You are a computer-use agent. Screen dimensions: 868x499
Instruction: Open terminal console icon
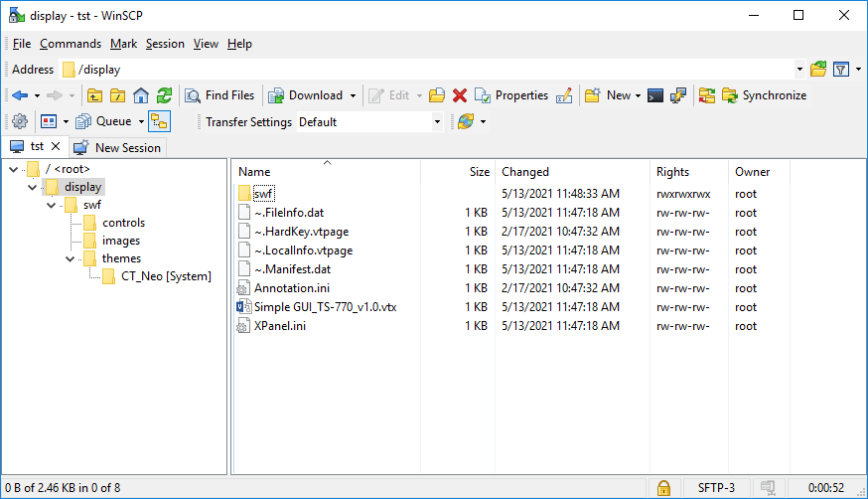655,95
